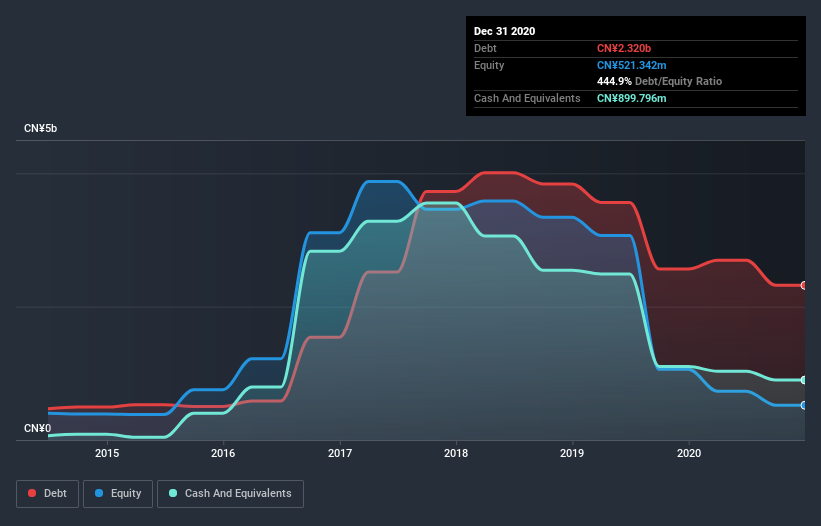
Task: Click Cash And Equivalents label in tooltip
Action: click(x=527, y=98)
